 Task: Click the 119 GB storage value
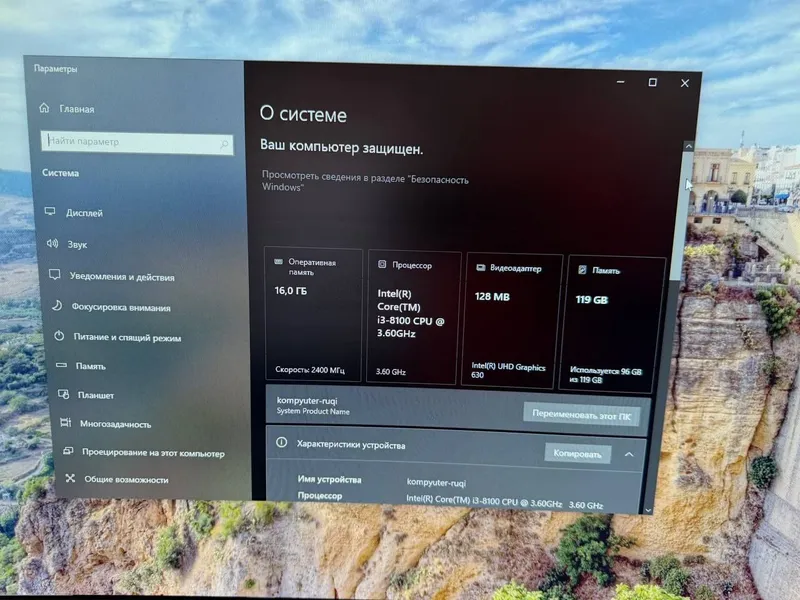pyautogui.click(x=591, y=299)
